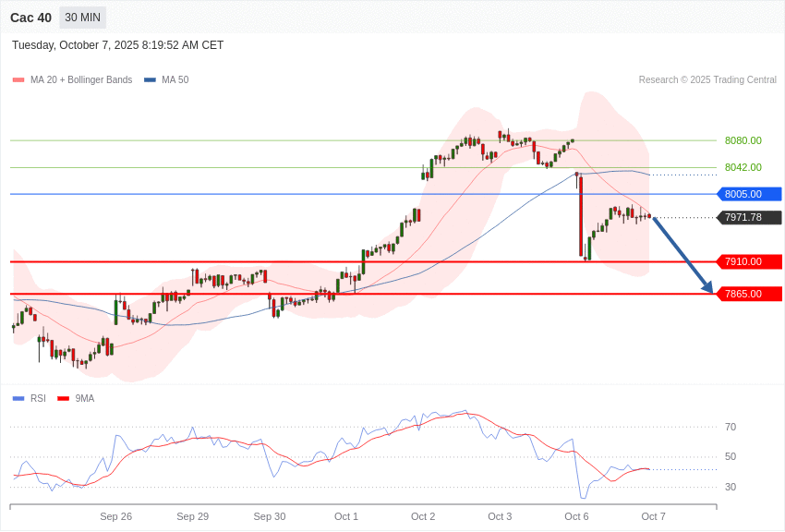Select the 8080.00 resistance label
Screen dimensions: 785x532
click(x=743, y=140)
